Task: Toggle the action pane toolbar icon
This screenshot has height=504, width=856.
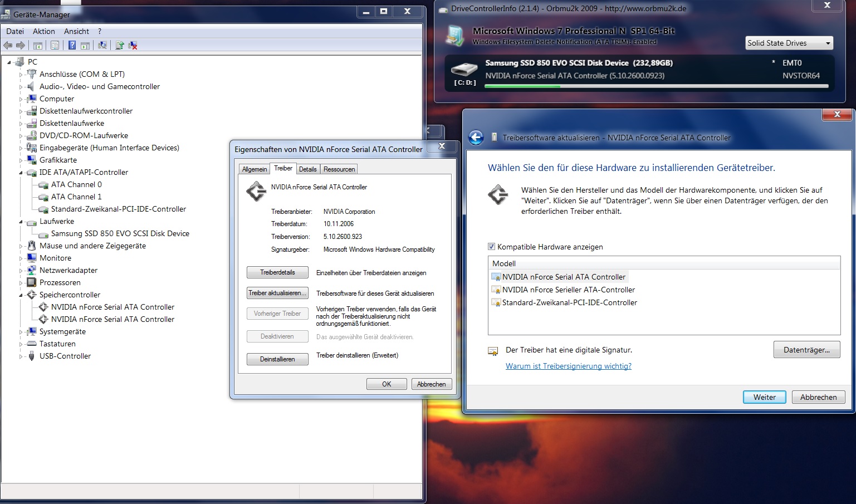Action: 85,45
